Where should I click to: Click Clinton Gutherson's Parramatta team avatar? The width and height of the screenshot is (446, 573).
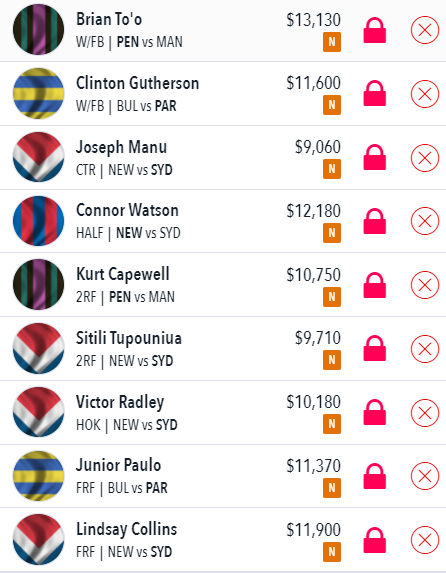(38, 94)
